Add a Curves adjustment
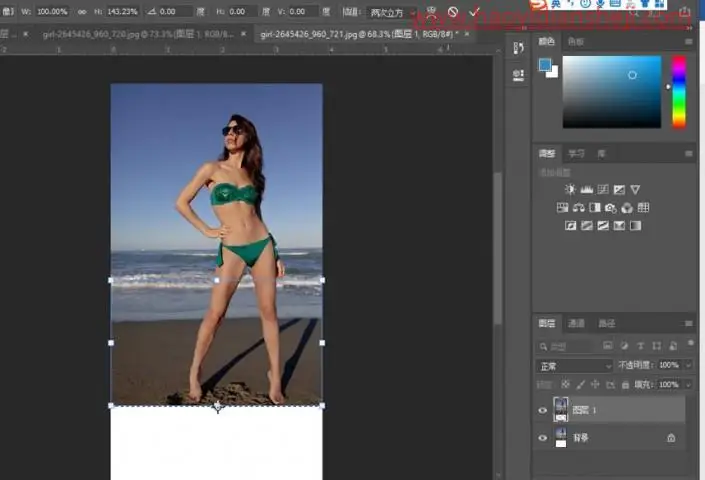This screenshot has height=480, width=705. [x=603, y=189]
